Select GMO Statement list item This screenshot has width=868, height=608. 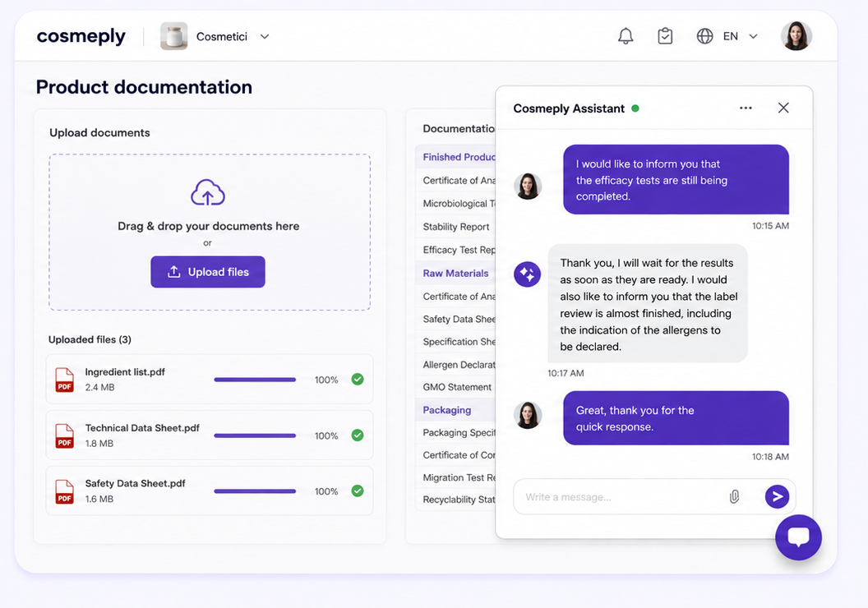[x=455, y=387]
